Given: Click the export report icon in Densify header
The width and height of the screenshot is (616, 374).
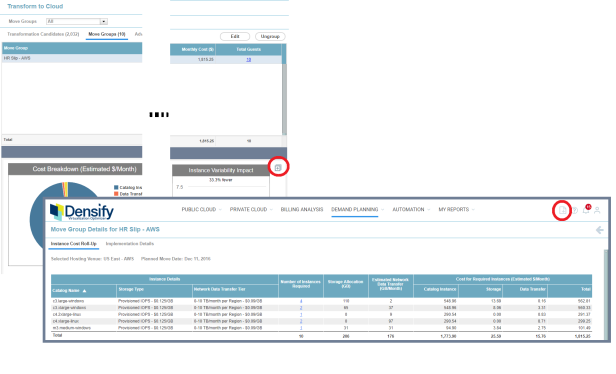Looking at the screenshot, I should [x=562, y=210].
